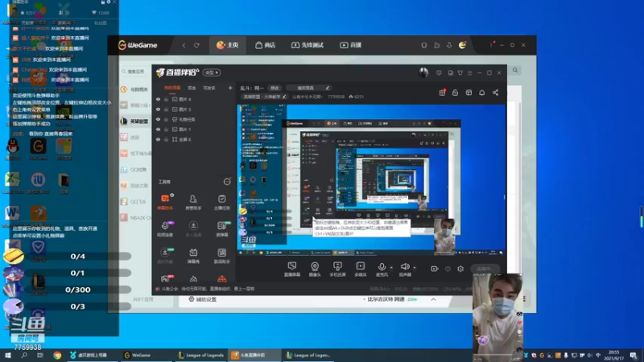Open the 读弹幕 tool icon
Screen dimensions: 644x362
(x=222, y=229)
